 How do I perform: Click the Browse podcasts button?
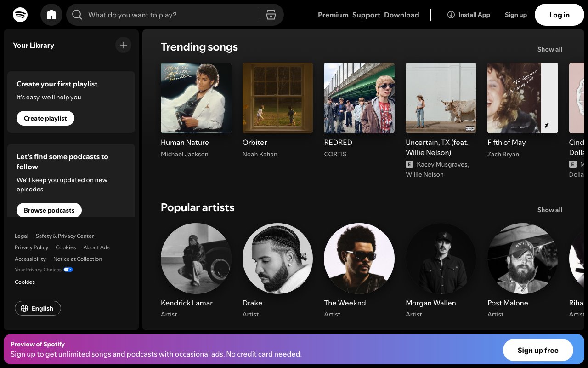coord(49,210)
